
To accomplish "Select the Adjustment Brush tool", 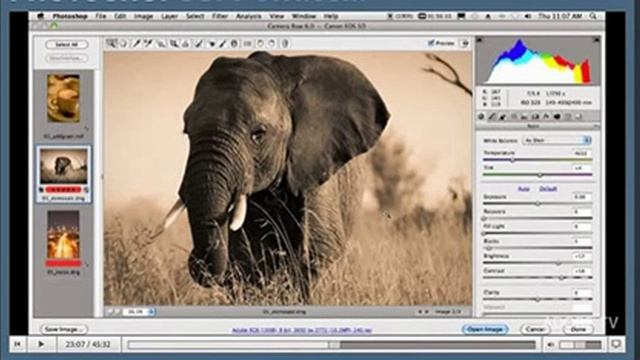I will point(223,43).
